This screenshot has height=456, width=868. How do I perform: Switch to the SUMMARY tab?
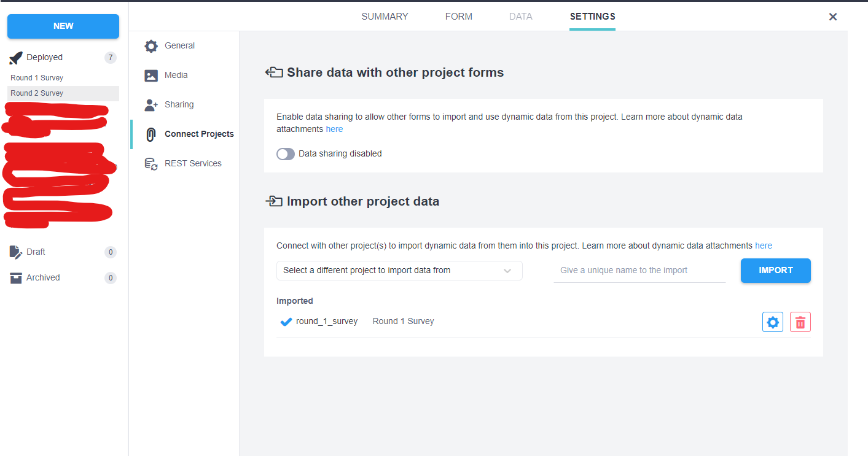(385, 17)
